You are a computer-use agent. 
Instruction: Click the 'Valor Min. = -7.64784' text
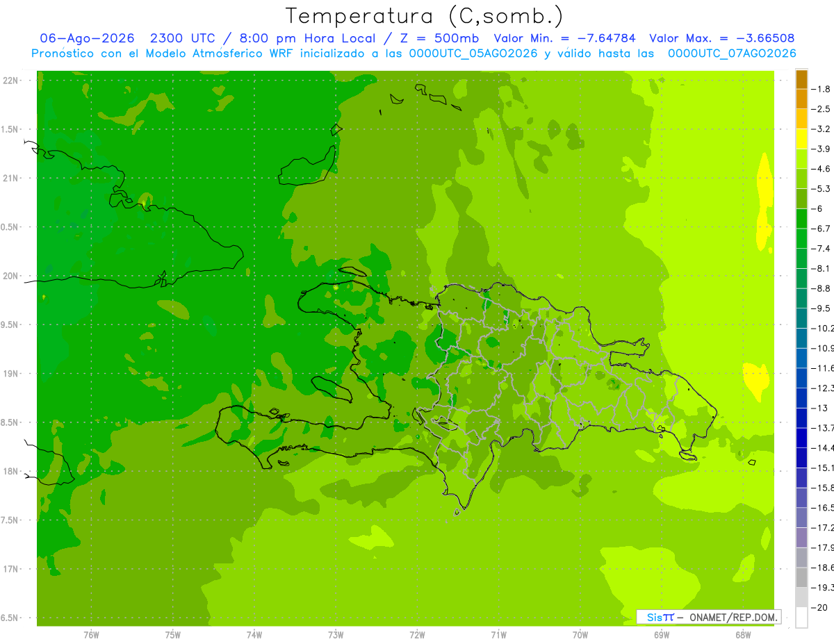coord(564,38)
